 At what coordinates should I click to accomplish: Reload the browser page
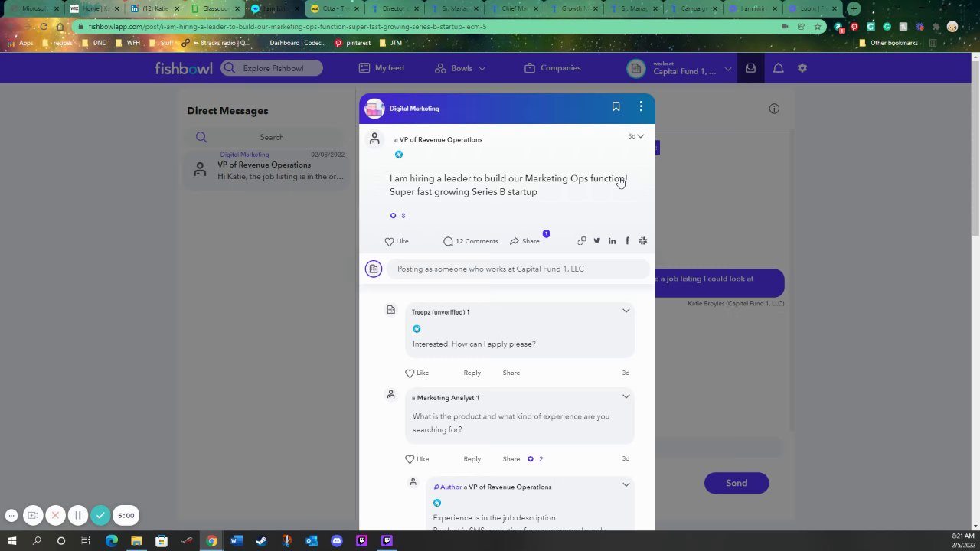(43, 26)
